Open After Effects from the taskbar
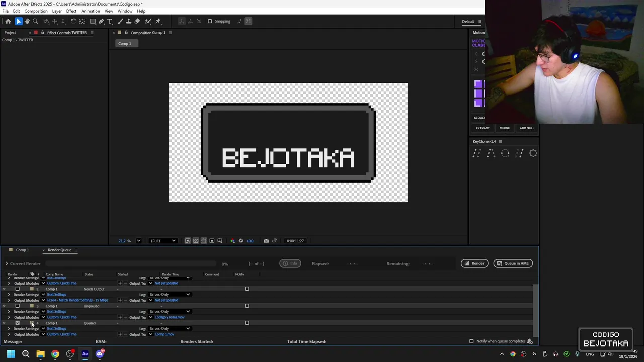 pyautogui.click(x=85, y=354)
